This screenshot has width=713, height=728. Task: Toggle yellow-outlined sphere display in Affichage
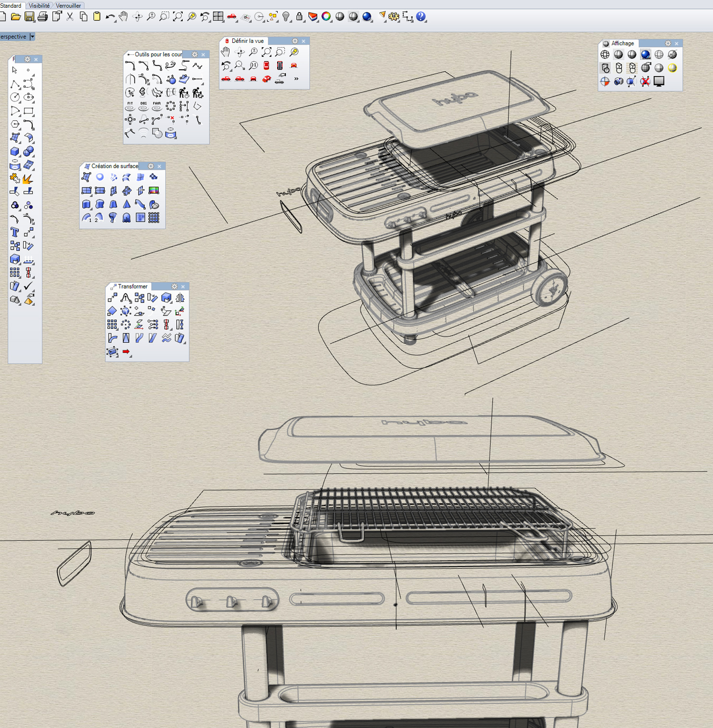tap(672, 68)
